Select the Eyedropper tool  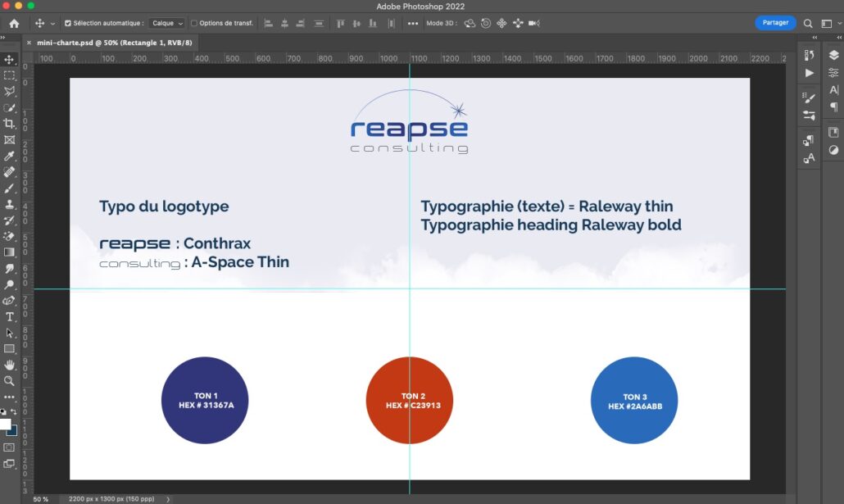coord(9,157)
